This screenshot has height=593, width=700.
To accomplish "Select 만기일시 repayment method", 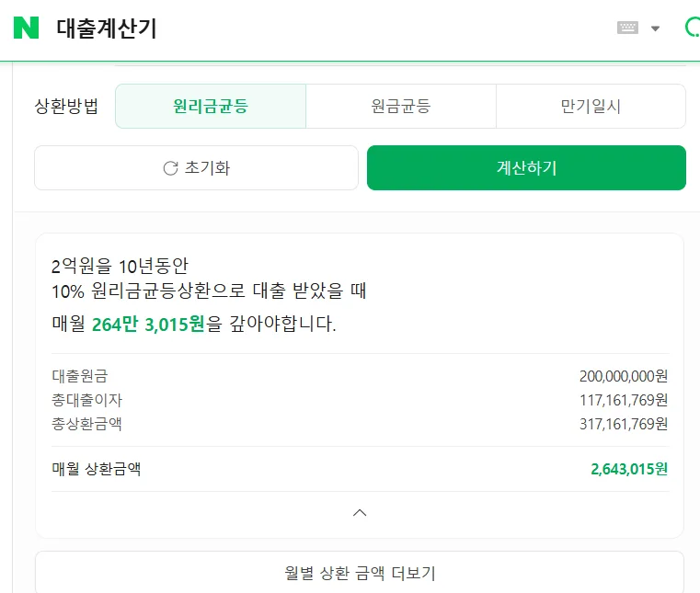I will click(x=591, y=107).
